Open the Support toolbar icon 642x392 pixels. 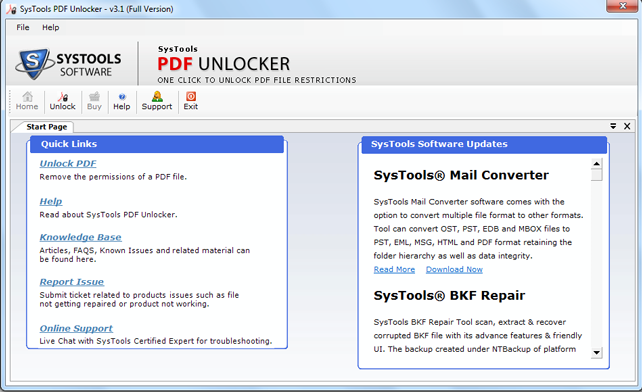coord(157,101)
